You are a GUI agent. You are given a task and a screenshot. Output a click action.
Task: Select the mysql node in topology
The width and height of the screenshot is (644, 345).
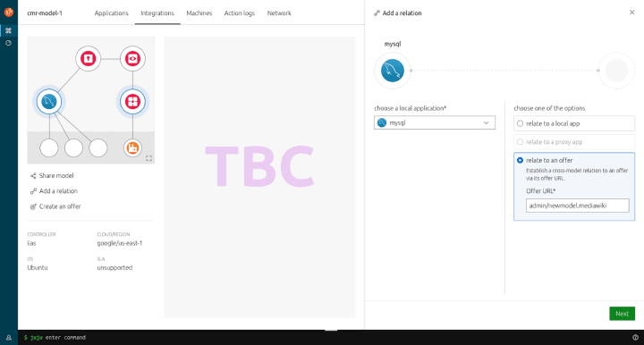pos(49,101)
